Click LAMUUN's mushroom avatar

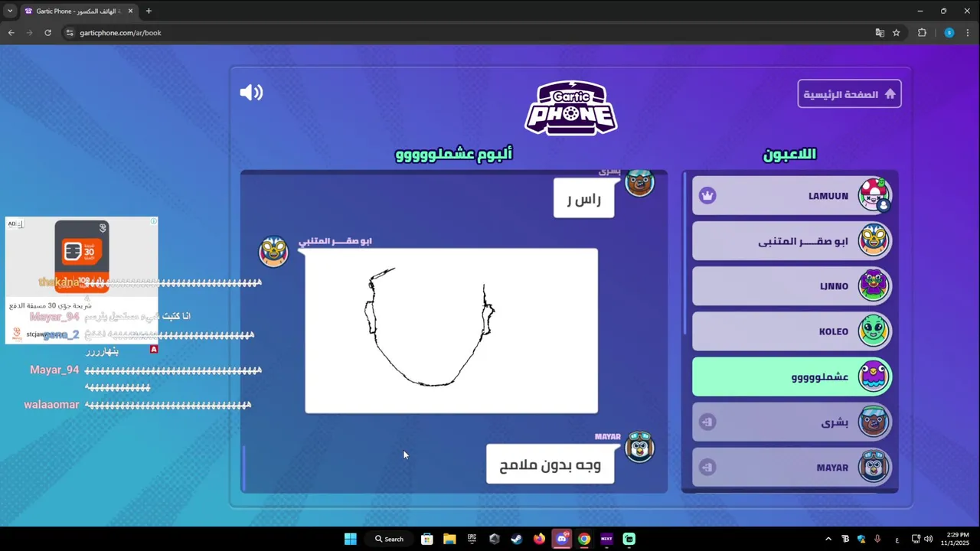[874, 195]
